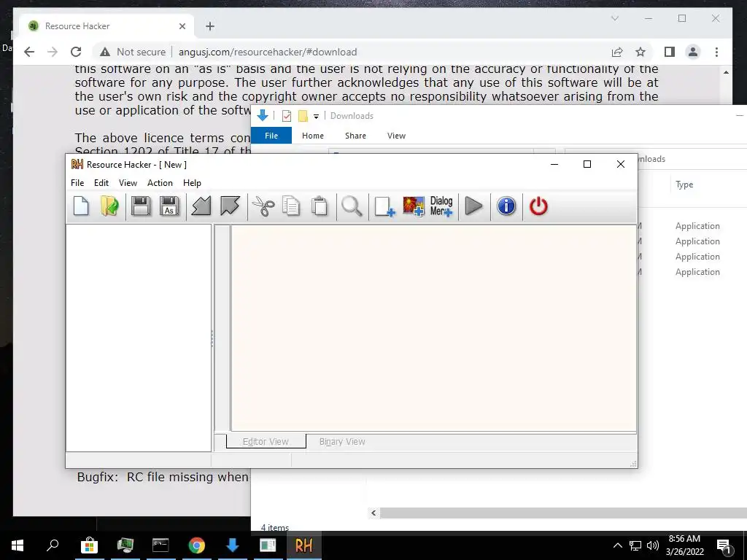Go back in Chrome browser

pos(29,52)
